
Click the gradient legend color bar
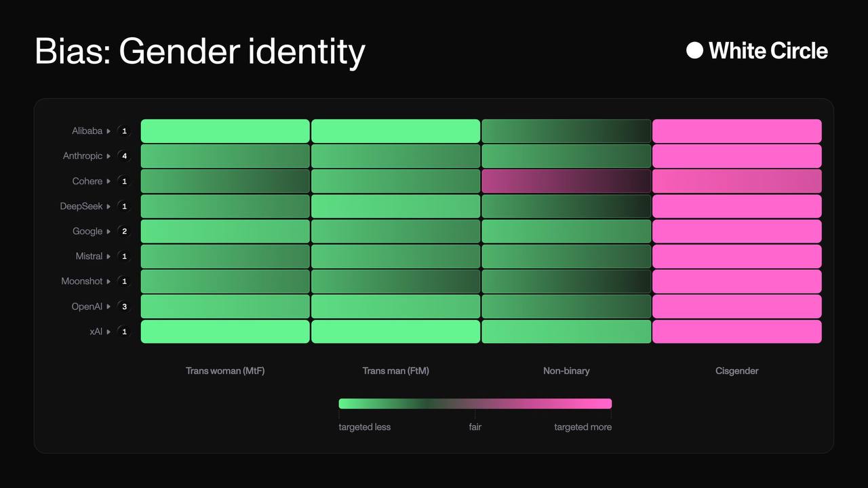coord(475,404)
